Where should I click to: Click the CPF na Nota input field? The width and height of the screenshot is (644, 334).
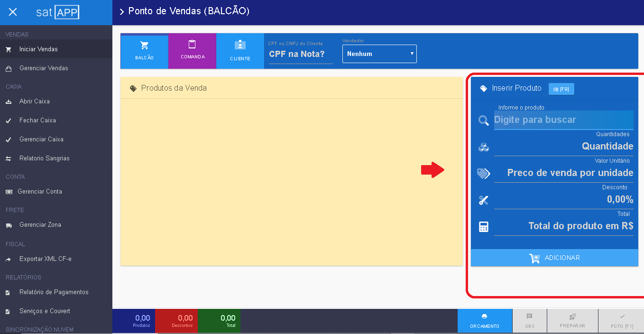(x=298, y=54)
